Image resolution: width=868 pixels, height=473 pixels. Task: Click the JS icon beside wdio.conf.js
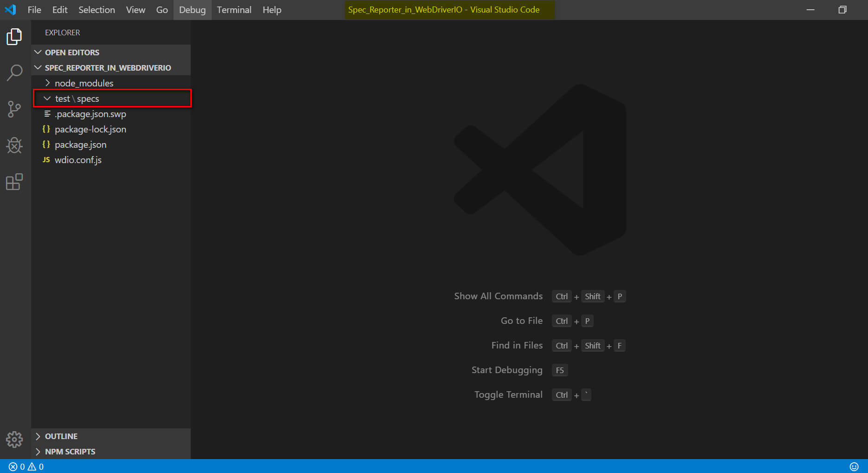tap(46, 160)
